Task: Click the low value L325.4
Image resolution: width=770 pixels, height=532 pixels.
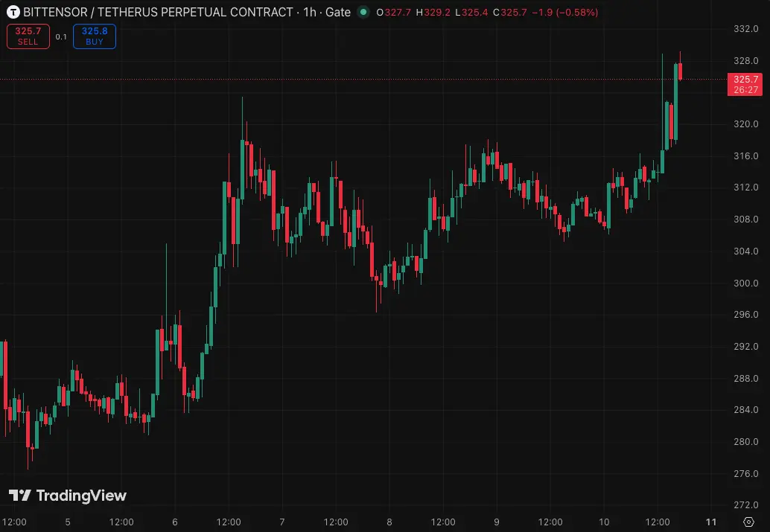Action: point(471,12)
